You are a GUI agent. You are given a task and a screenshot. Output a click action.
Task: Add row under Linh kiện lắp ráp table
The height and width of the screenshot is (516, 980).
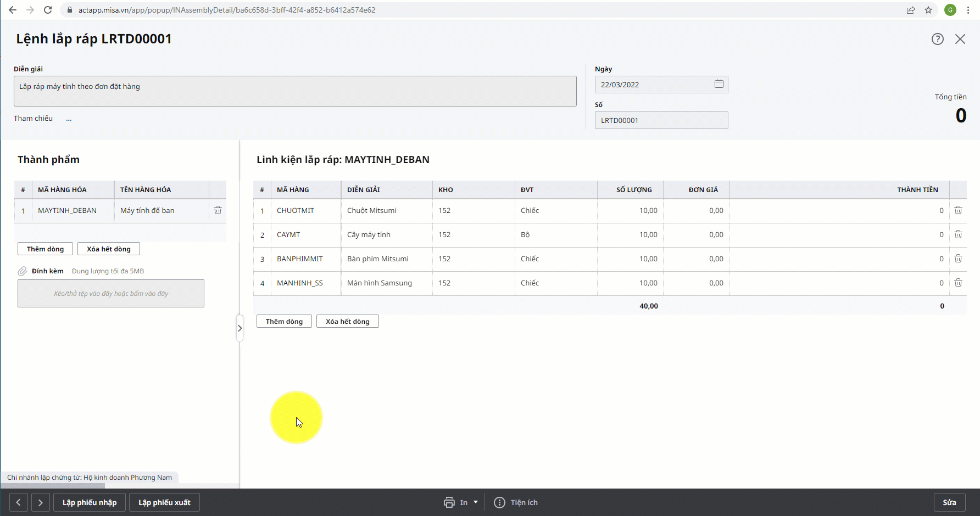click(x=285, y=321)
